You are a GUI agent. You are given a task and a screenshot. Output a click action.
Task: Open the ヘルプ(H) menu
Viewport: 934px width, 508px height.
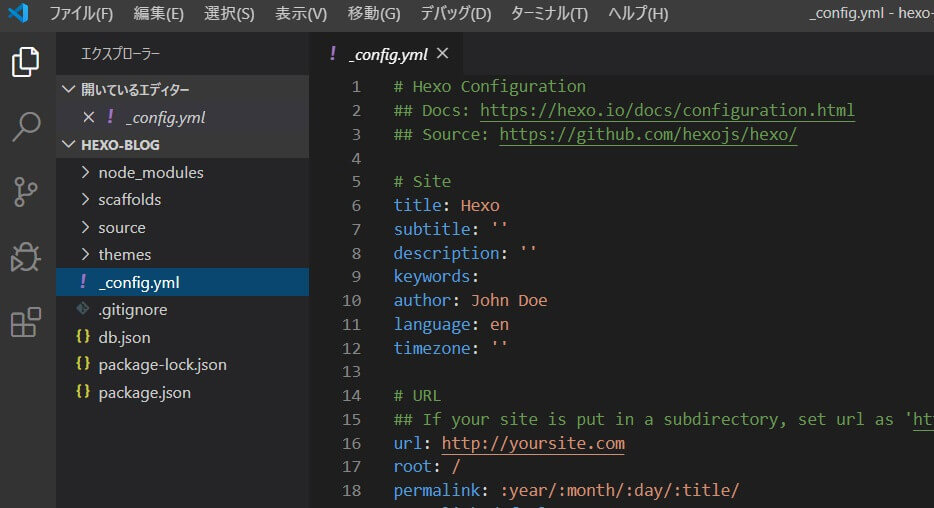click(x=638, y=13)
